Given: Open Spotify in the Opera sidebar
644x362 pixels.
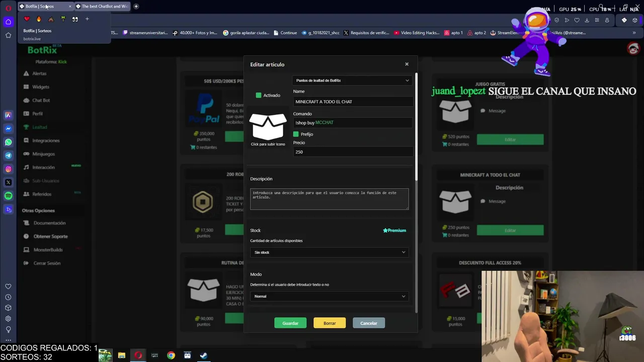Looking at the screenshot, I should [x=8, y=196].
